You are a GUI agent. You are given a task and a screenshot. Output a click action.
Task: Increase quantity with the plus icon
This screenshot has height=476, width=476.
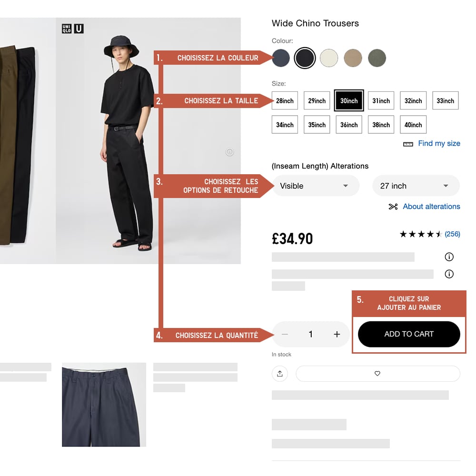(x=337, y=334)
